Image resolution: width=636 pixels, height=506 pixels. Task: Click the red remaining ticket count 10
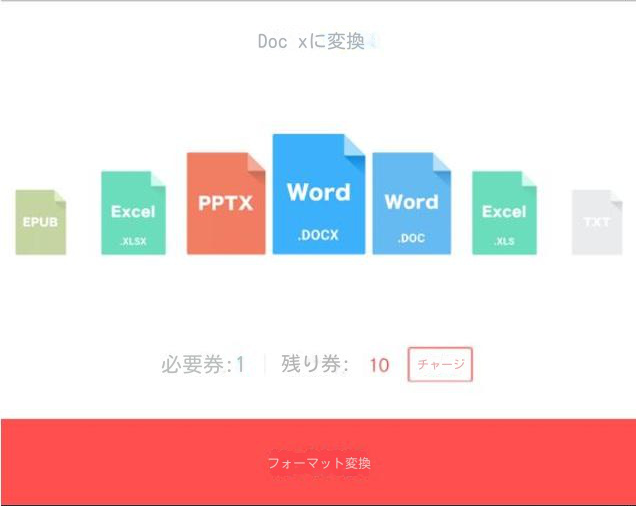click(379, 365)
